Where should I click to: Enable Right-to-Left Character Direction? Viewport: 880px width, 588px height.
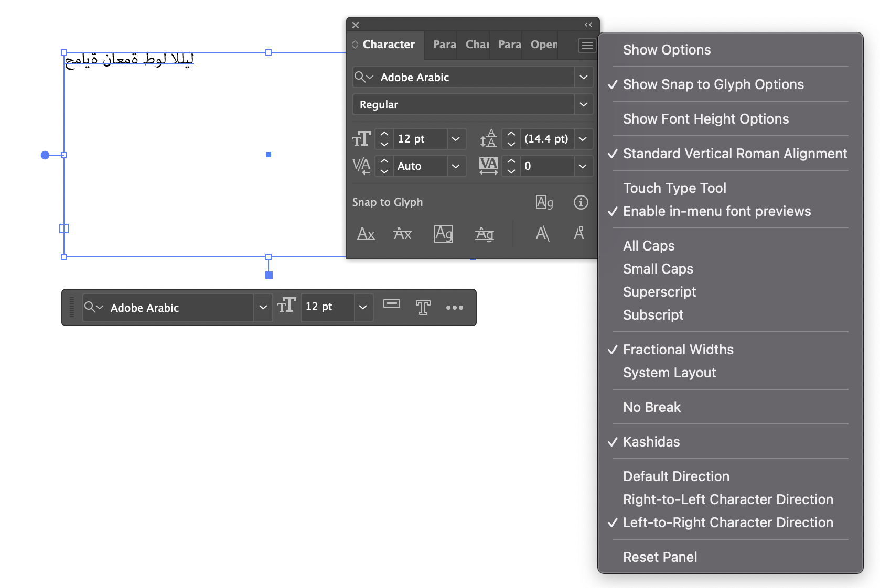pos(728,499)
